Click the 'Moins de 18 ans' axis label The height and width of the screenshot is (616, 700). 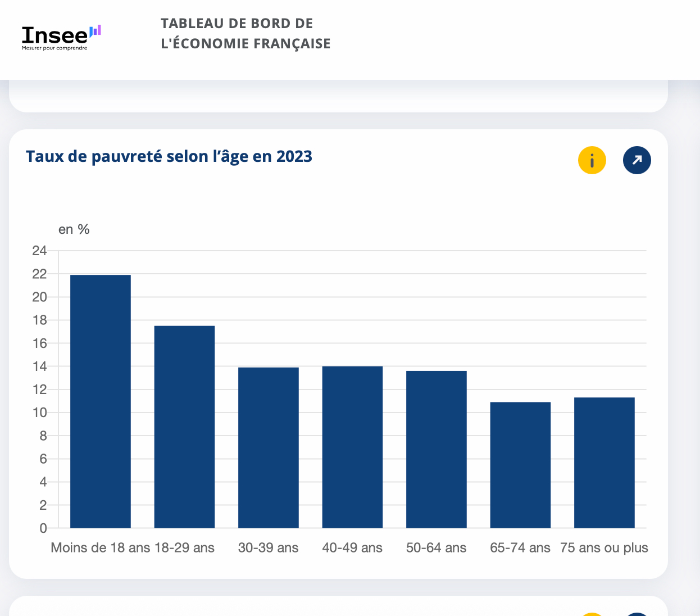100,548
